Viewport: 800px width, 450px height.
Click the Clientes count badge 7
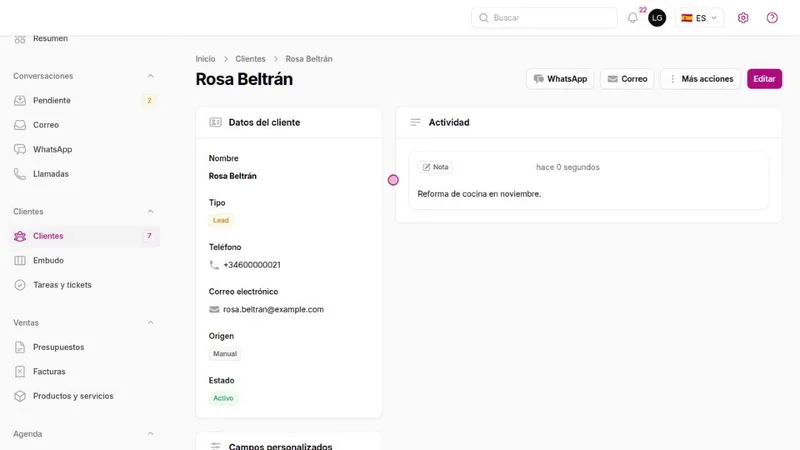coord(149,236)
